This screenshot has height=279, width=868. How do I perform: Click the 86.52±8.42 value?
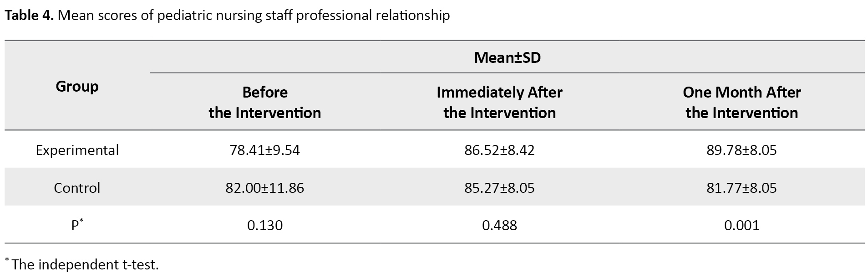coord(499,150)
